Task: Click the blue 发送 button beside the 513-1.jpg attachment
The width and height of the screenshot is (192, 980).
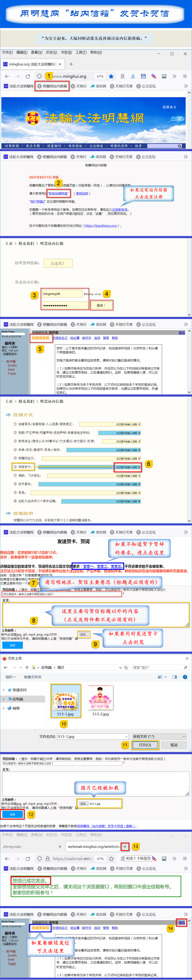Action: point(12,814)
